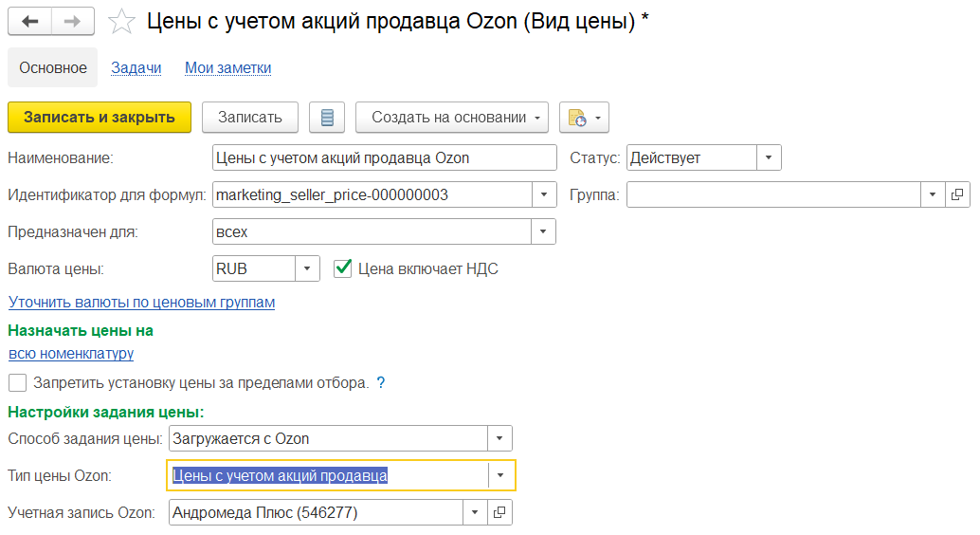Open the Валюта цены dropdown
The width and height of the screenshot is (980, 535).
click(307, 268)
